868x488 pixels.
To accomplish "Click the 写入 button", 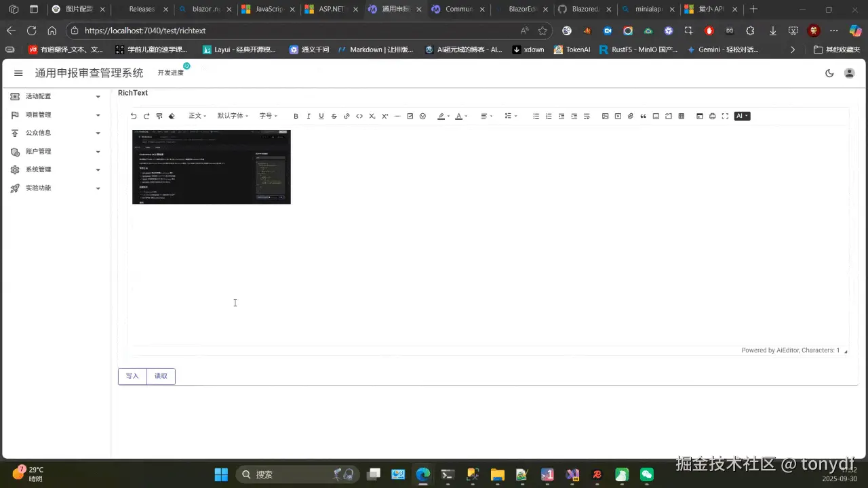I will click(132, 376).
